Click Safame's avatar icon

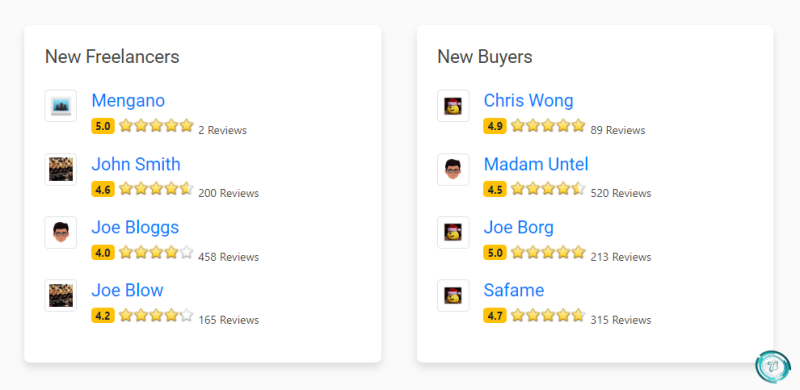[453, 296]
